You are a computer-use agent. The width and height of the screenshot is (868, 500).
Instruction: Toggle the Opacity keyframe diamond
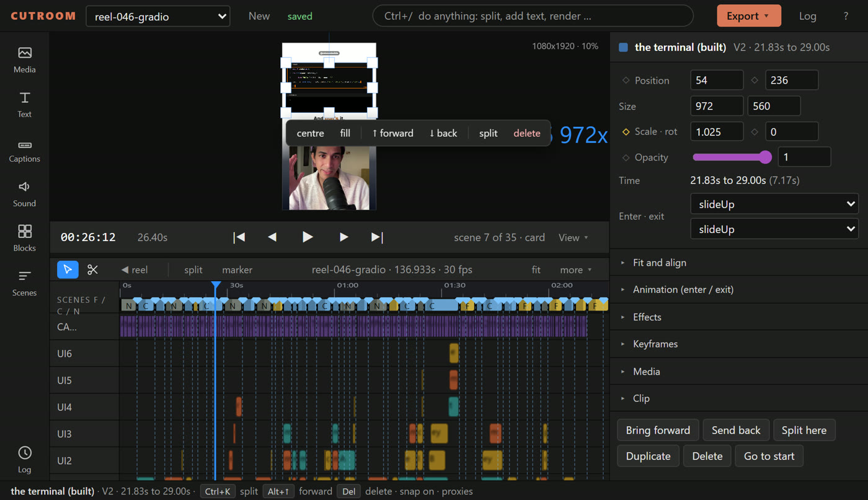click(x=626, y=157)
